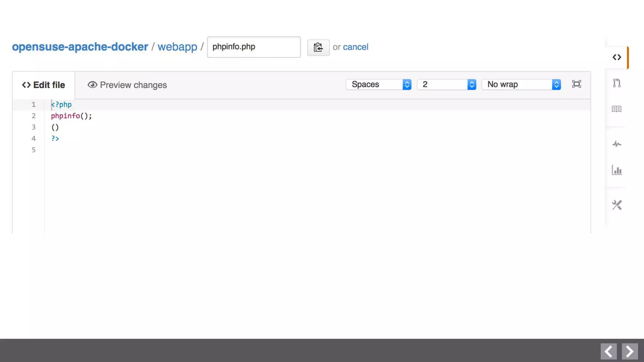
Task: Open the Pull requests sidebar icon
Action: coord(617,83)
